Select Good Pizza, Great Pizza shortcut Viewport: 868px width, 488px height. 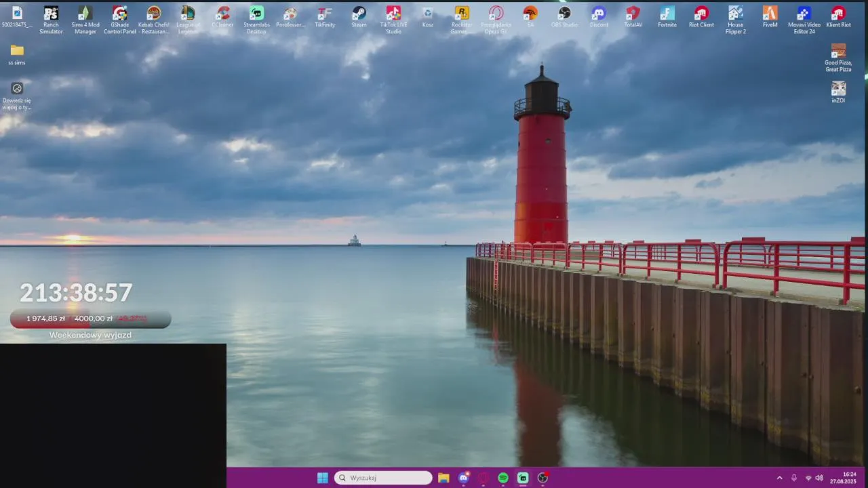[838, 58]
